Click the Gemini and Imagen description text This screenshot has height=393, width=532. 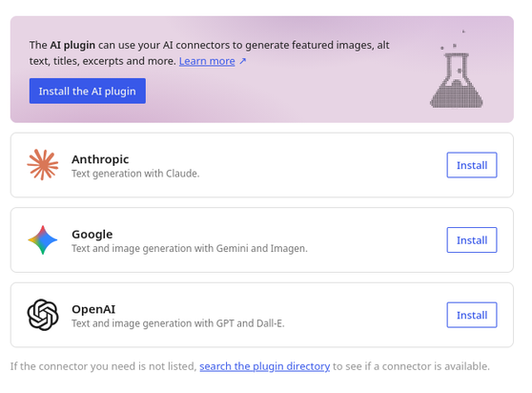(190, 248)
